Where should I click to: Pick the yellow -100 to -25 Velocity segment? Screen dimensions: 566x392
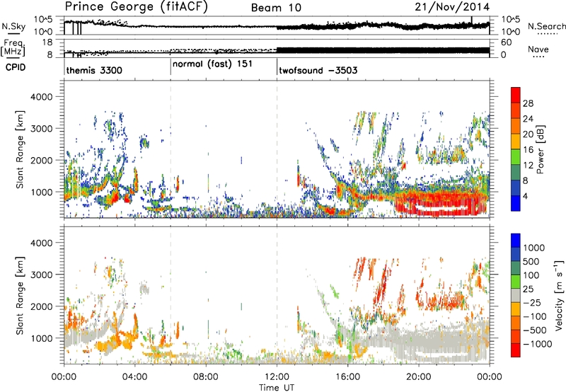516,309
